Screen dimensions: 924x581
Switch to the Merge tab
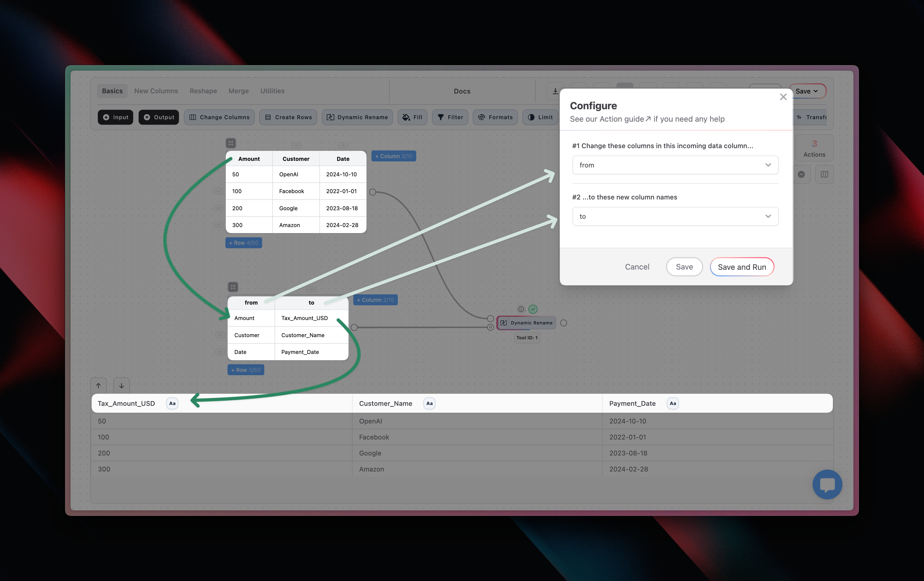point(239,91)
